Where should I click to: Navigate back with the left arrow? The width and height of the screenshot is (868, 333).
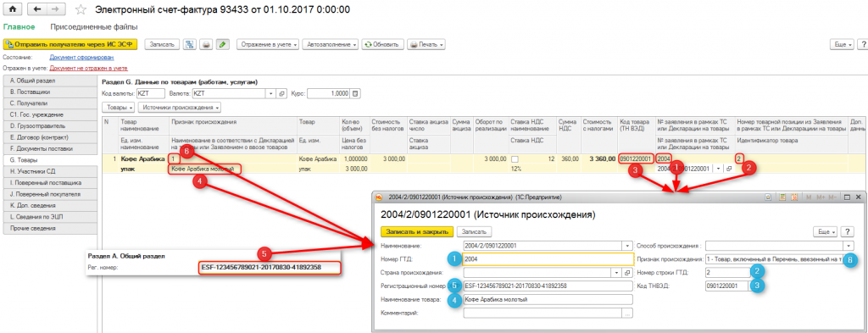[x=36, y=9]
